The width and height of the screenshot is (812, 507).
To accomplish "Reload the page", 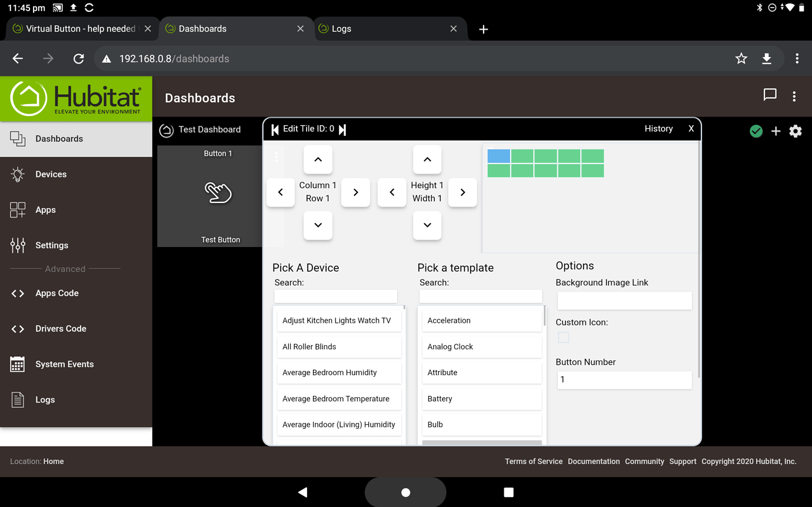I will (x=78, y=59).
